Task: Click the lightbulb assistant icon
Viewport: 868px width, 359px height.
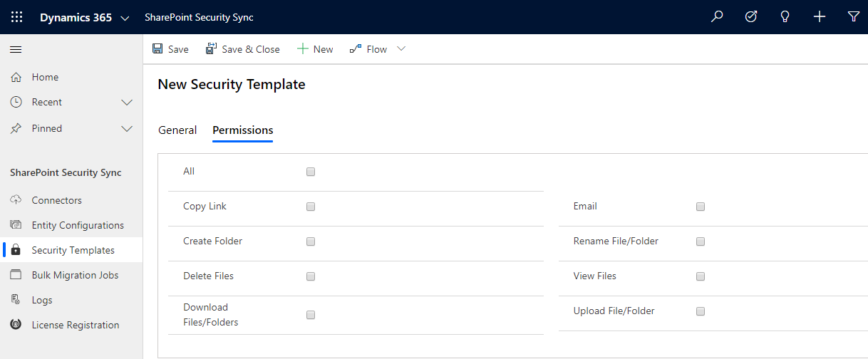Action: (x=785, y=17)
